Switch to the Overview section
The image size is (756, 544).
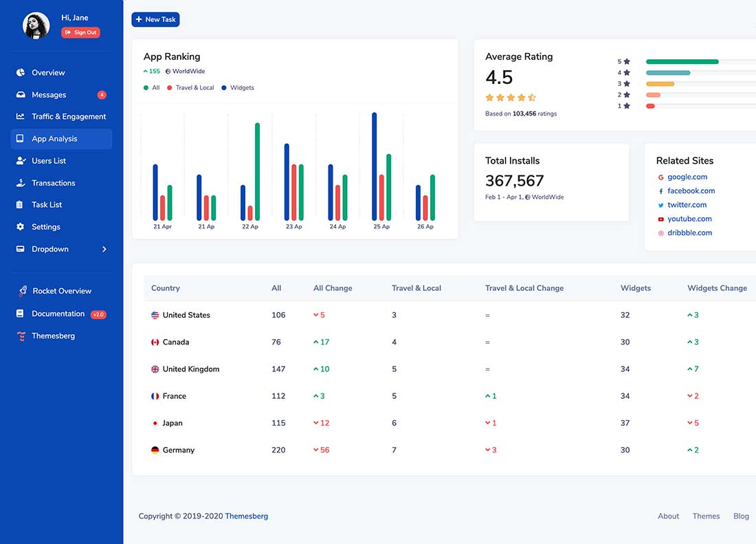[46, 72]
